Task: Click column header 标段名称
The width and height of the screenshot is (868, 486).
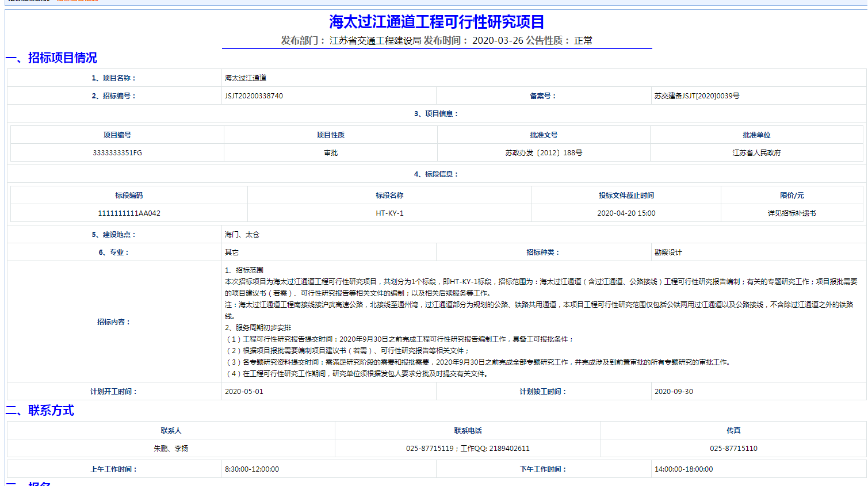Action: 389,196
